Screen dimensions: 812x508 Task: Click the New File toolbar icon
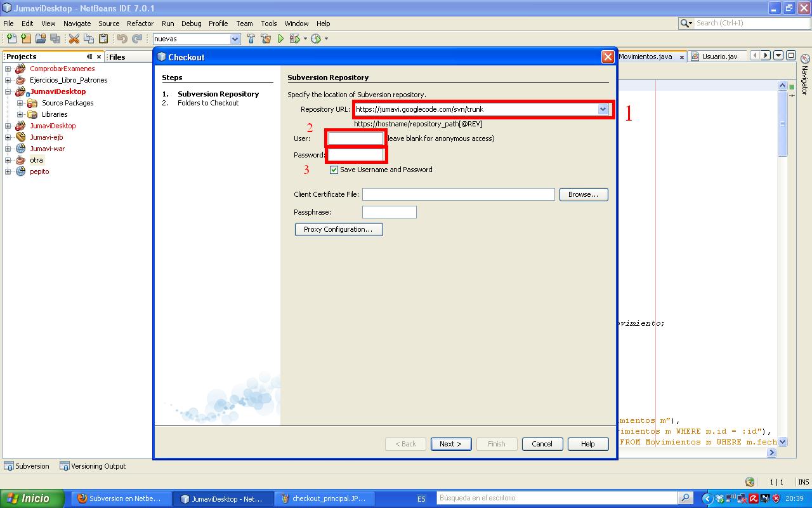11,38
